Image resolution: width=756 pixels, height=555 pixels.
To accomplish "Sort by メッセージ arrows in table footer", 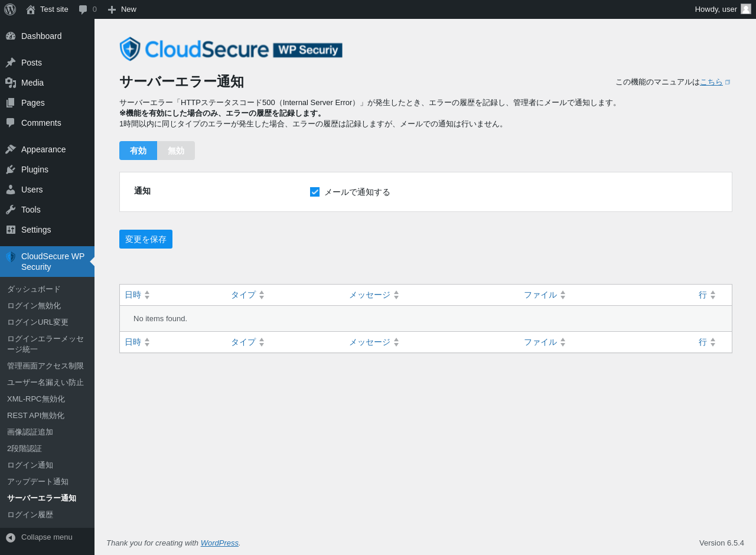I will 396,342.
